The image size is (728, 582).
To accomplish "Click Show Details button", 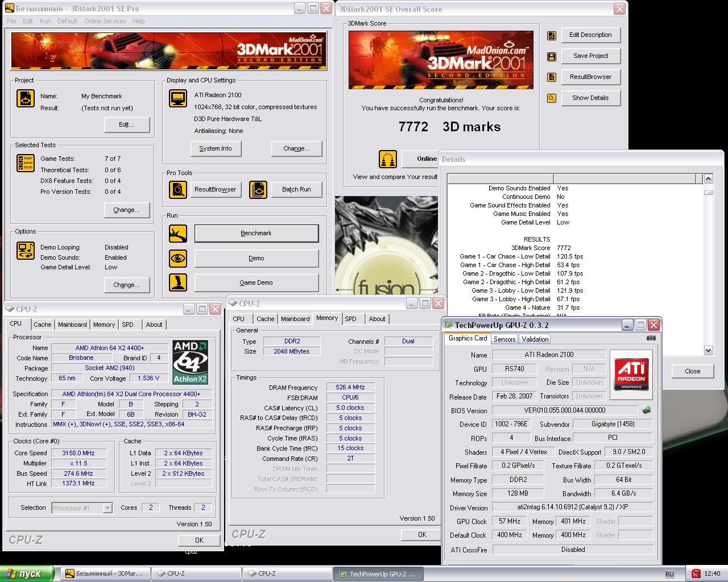I will (590, 98).
